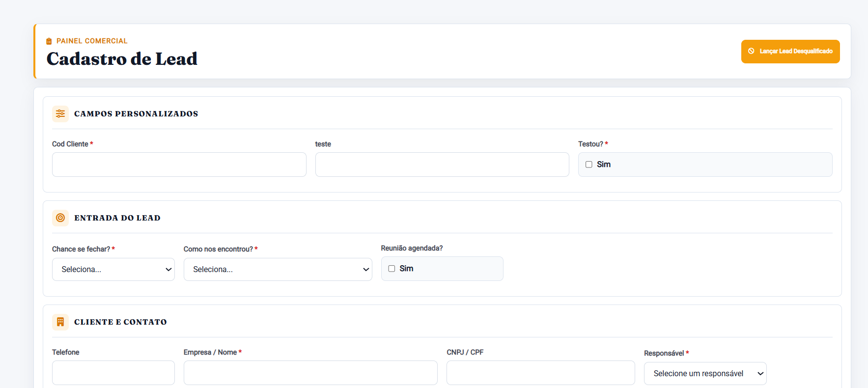The width and height of the screenshot is (868, 388).
Task: Click the CLIENTE E CONTATO section title
Action: [120, 322]
